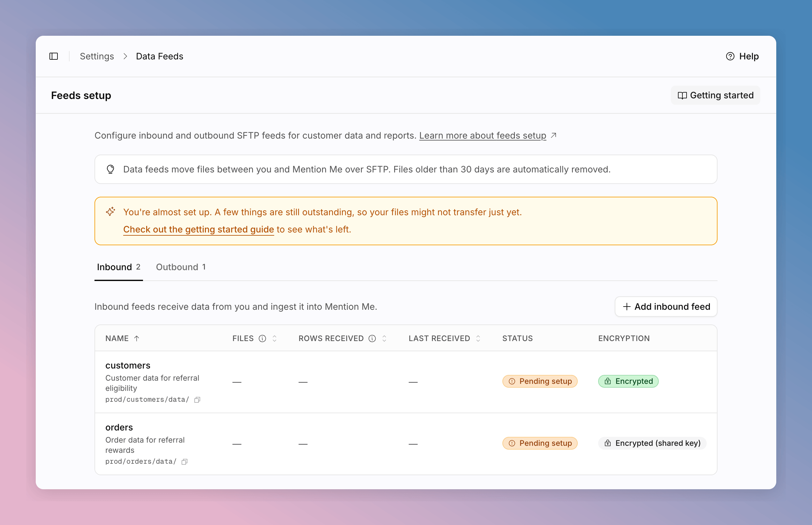The image size is (812, 525).
Task: Click Pending setup badge for customers
Action: click(x=540, y=381)
